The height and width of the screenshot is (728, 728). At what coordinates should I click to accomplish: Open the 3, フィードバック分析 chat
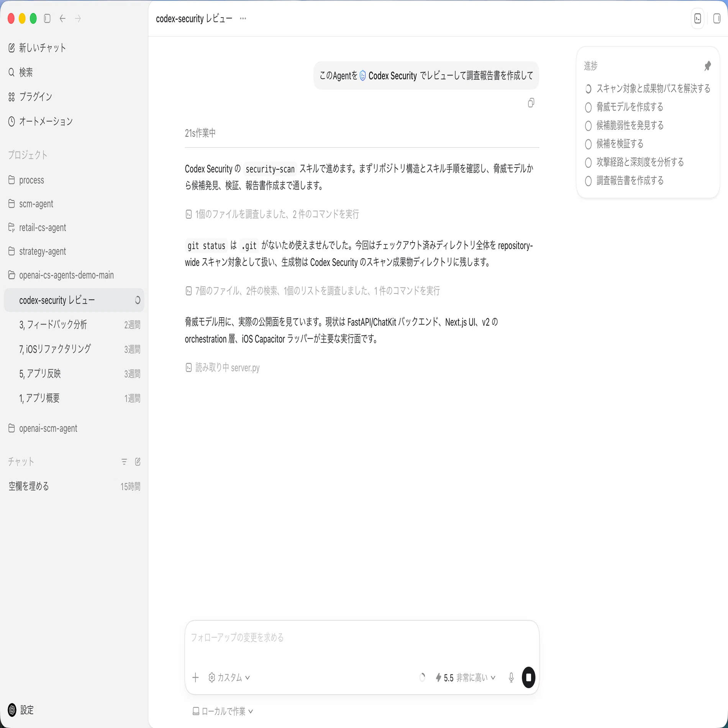pyautogui.click(x=74, y=325)
